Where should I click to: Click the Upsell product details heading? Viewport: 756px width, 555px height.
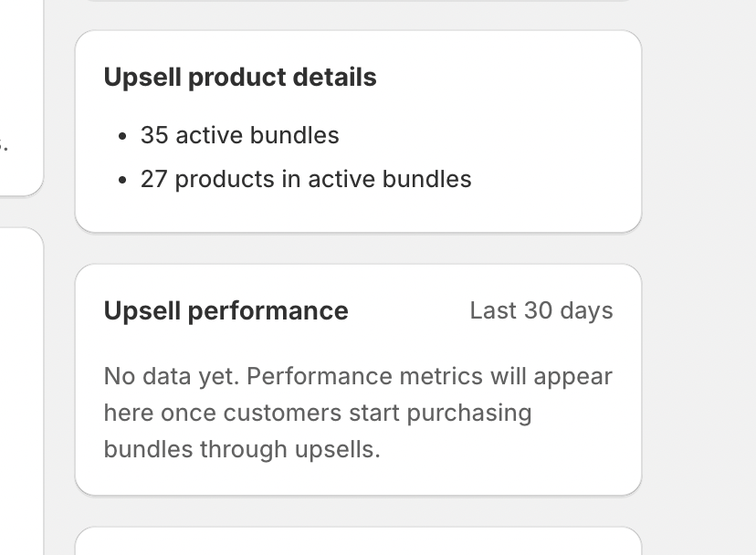(240, 78)
